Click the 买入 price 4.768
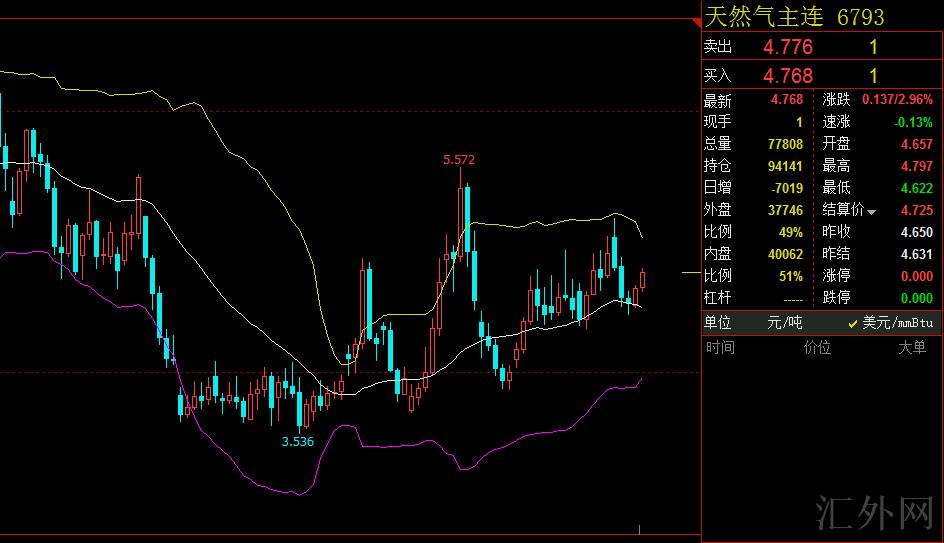This screenshot has height=543, width=944. [x=788, y=76]
